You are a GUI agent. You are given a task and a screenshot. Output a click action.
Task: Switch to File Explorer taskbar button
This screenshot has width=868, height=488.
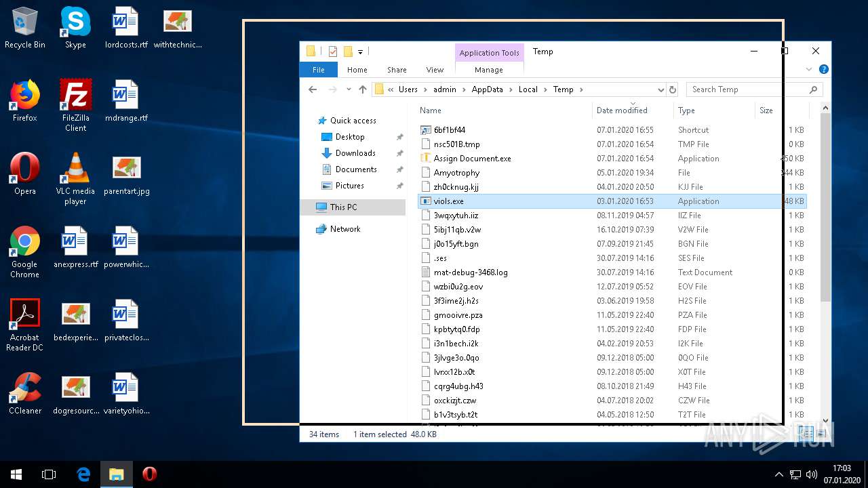click(117, 474)
